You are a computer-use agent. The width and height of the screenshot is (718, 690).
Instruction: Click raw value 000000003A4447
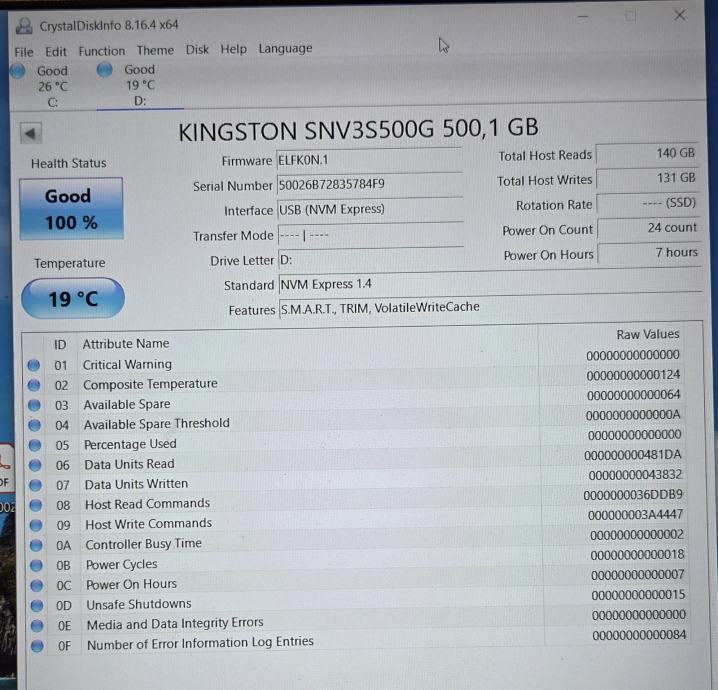coord(636,515)
